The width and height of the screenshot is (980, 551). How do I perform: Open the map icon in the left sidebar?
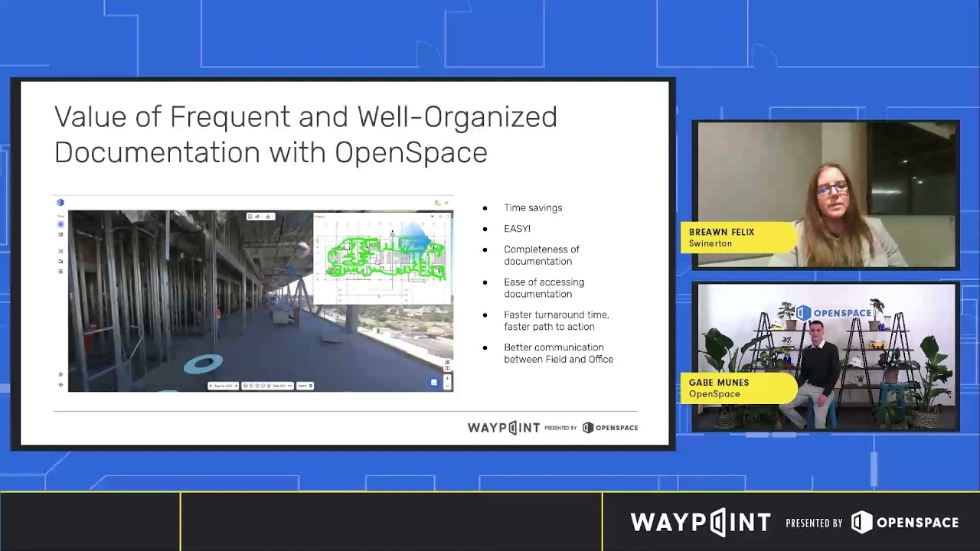(x=60, y=234)
